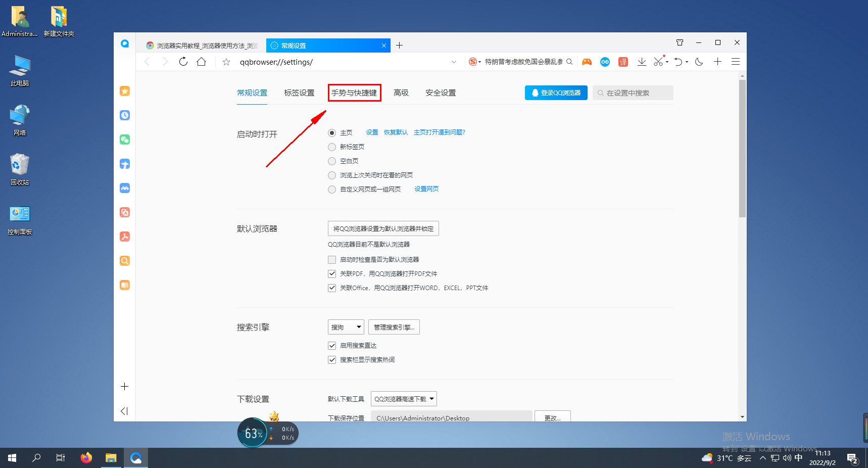
Task: Open a new tab with plus button
Action: [x=399, y=45]
